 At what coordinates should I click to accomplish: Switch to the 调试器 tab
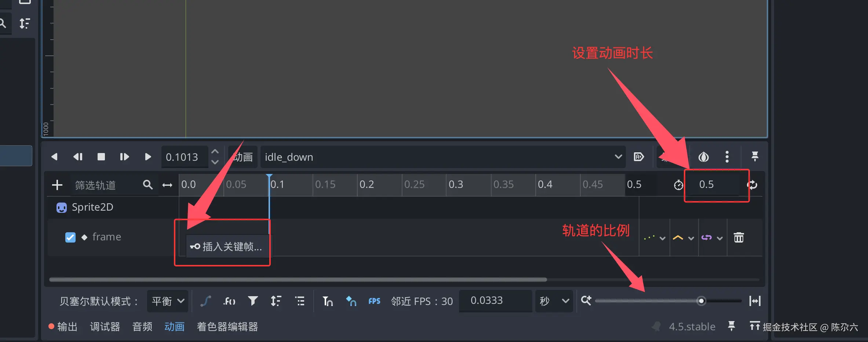[105, 327]
